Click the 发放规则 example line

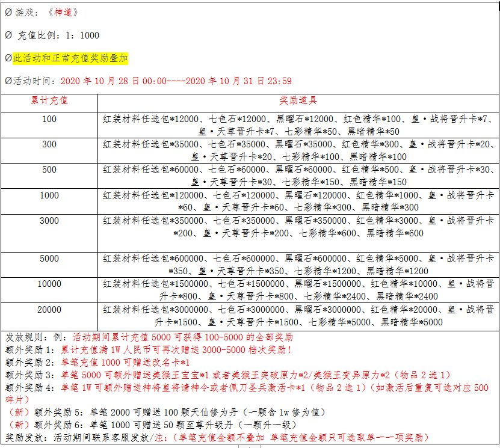pos(149,337)
